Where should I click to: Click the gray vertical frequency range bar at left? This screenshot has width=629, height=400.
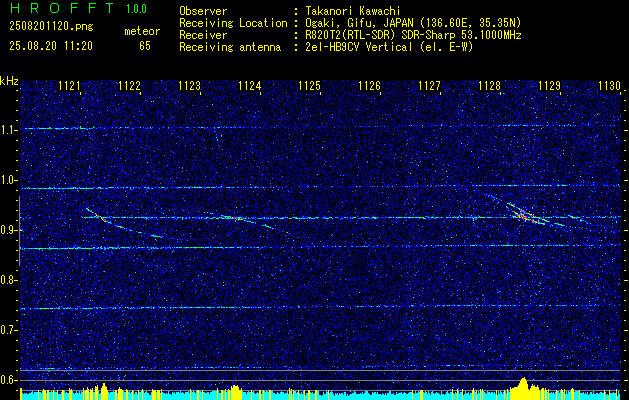[x=19, y=231]
